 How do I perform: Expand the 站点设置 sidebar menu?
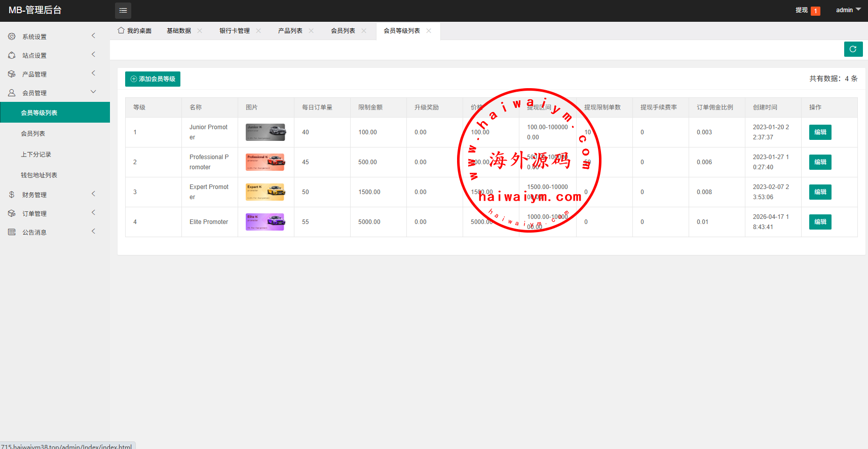[x=55, y=55]
